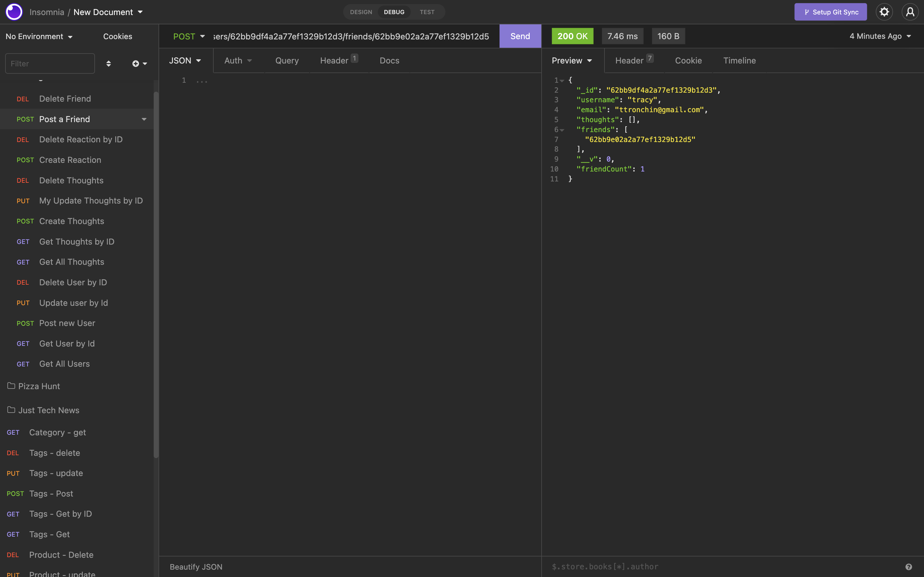Image resolution: width=924 pixels, height=577 pixels.
Task: Open the Pizza Hunt folder
Action: coord(39,386)
